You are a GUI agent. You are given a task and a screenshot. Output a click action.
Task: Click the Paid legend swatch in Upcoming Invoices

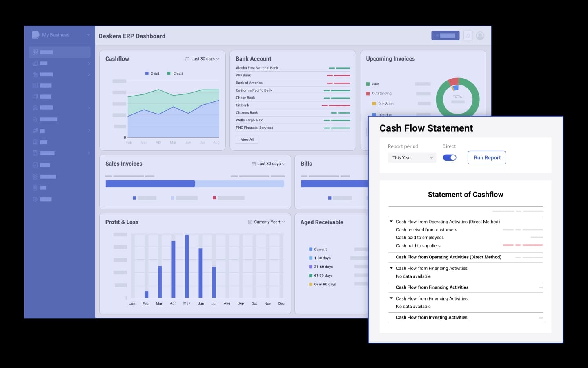[x=368, y=84]
